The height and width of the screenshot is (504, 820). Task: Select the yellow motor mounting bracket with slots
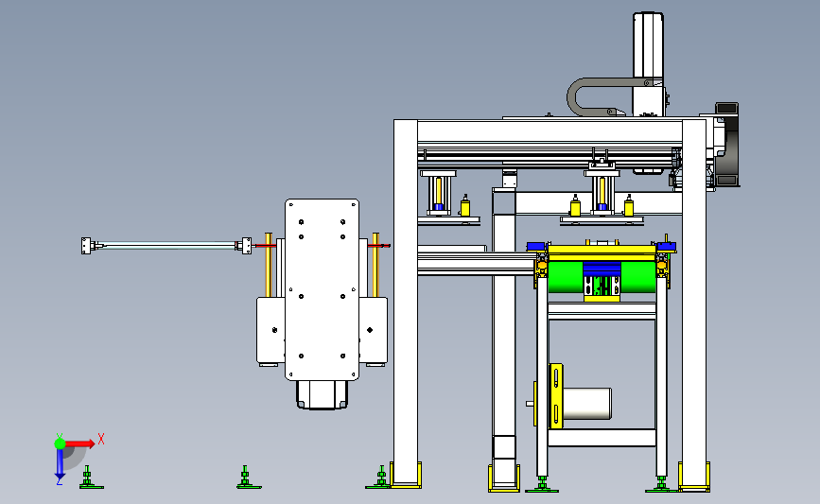tap(555, 396)
